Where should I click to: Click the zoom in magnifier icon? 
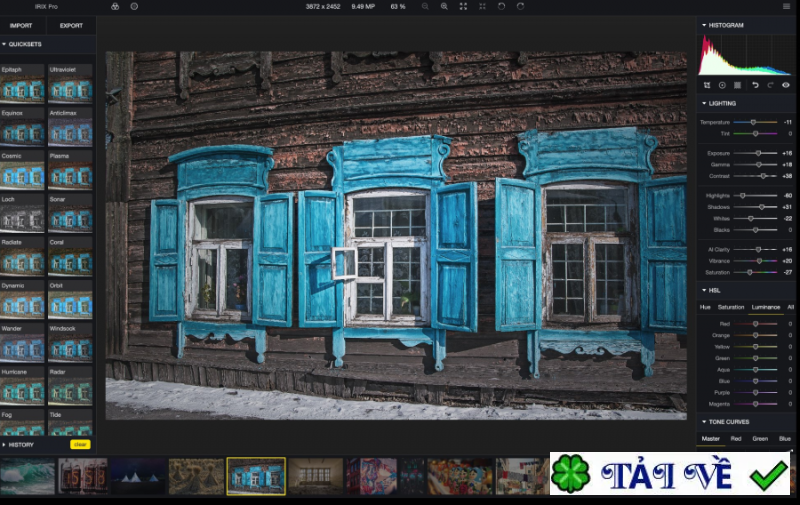tap(444, 6)
